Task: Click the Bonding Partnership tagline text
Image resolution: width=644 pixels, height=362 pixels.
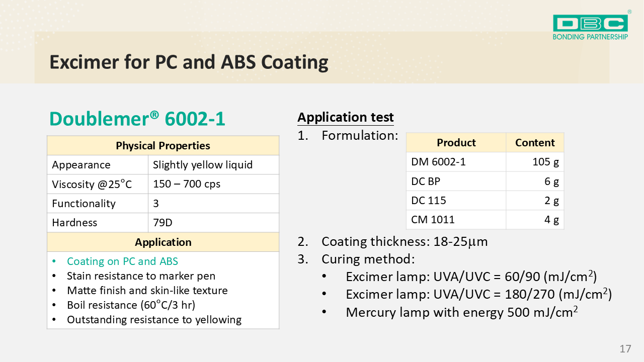Action: pyautogui.click(x=590, y=37)
